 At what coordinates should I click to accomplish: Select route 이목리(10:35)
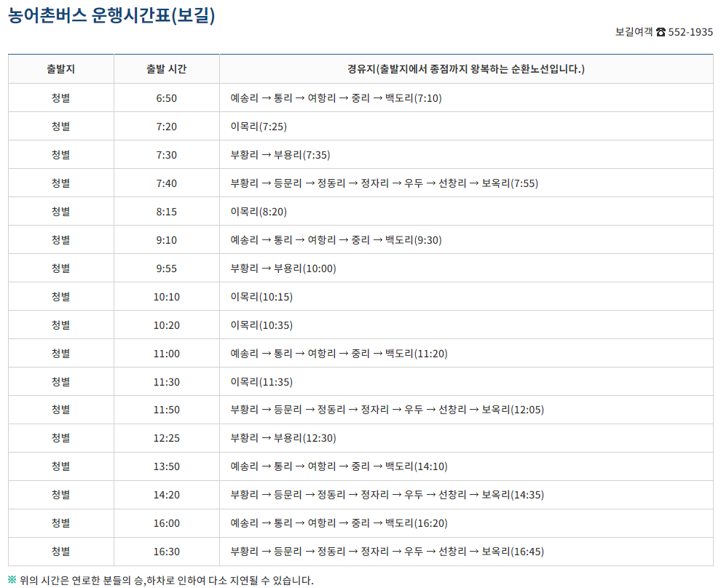(x=261, y=326)
